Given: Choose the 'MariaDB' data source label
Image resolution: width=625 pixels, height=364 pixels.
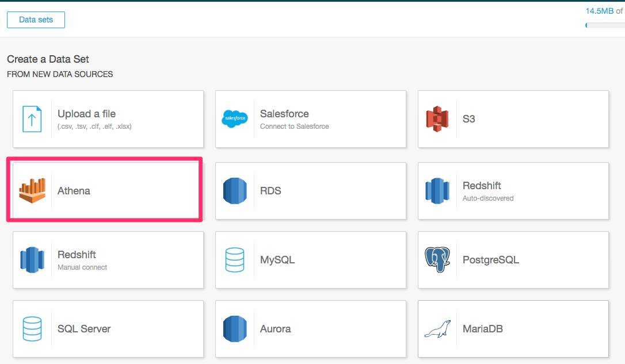Looking at the screenshot, I should point(483,329).
